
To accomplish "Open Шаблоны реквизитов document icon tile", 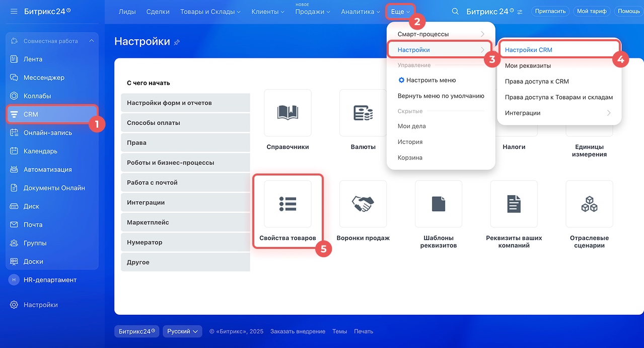I will pos(439,204).
